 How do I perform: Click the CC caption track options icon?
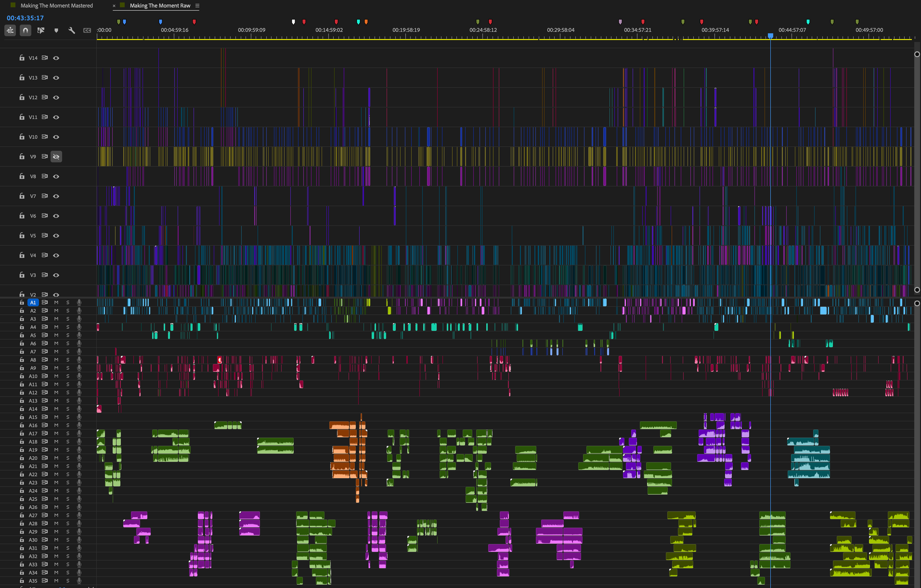pyautogui.click(x=87, y=30)
